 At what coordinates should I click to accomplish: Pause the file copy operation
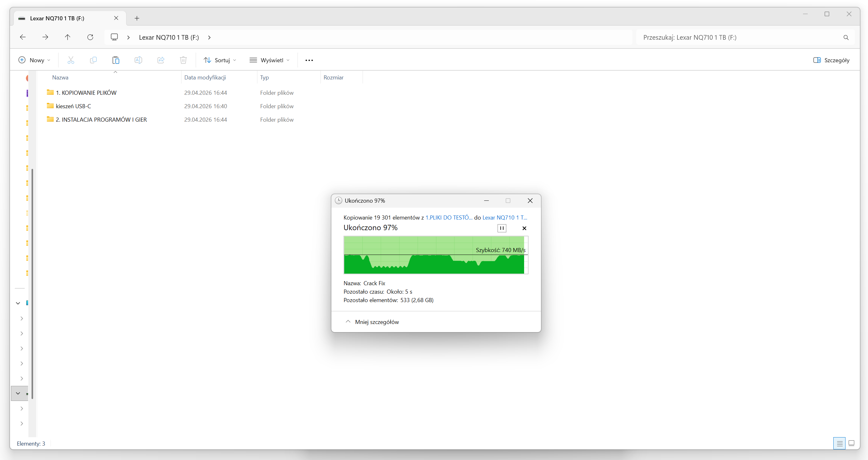[x=501, y=228]
